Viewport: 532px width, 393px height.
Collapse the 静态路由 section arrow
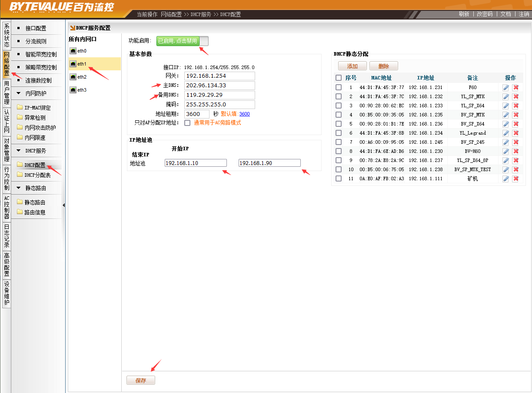point(19,188)
